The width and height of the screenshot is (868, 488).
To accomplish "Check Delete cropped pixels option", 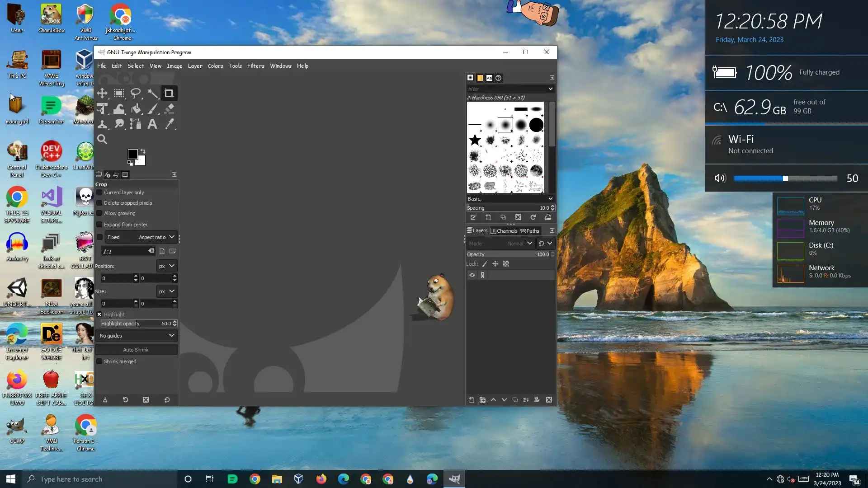I will [x=99, y=203].
